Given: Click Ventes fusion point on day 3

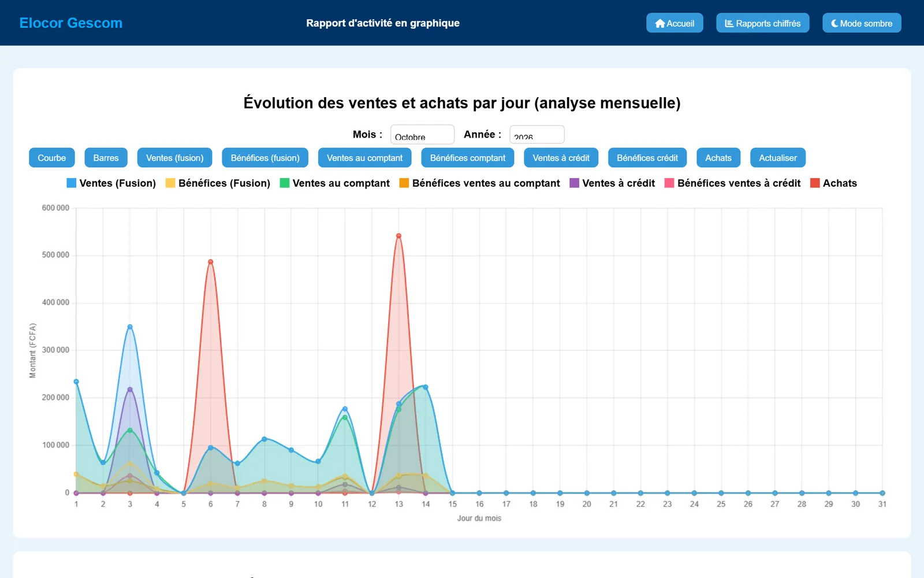Looking at the screenshot, I should point(130,327).
